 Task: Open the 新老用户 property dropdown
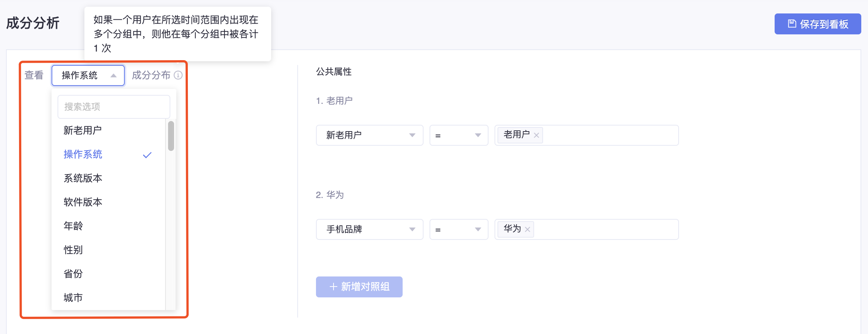click(x=370, y=135)
